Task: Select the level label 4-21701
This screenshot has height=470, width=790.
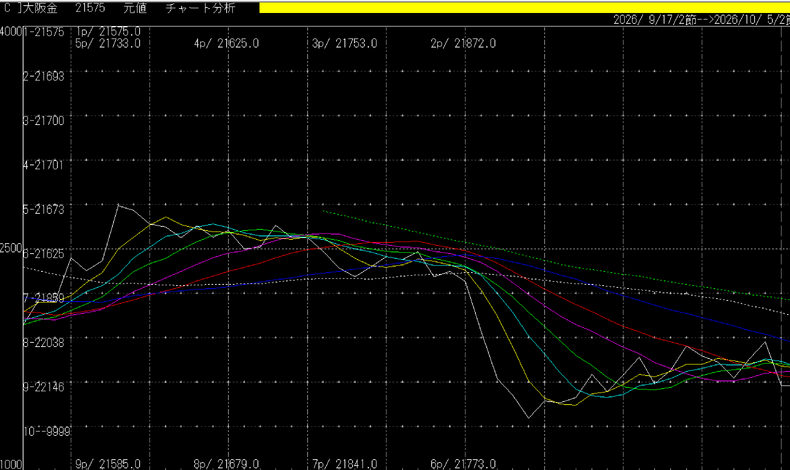Action: click(x=44, y=165)
